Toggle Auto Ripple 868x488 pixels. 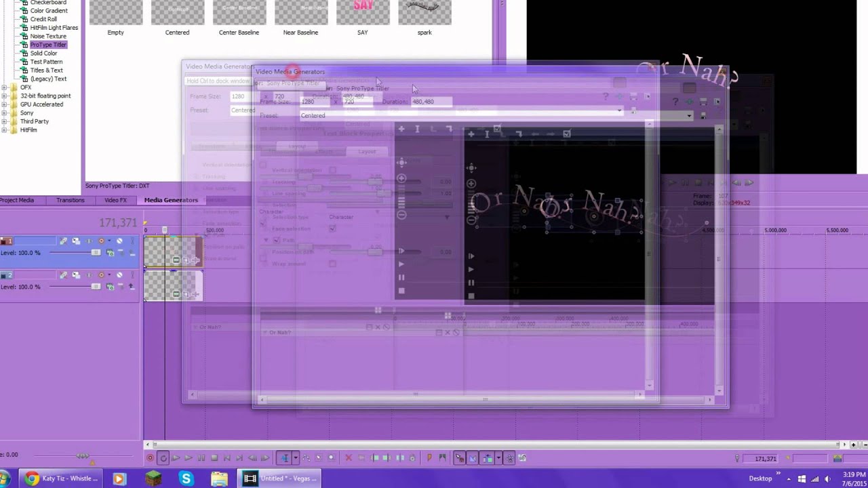click(486, 458)
